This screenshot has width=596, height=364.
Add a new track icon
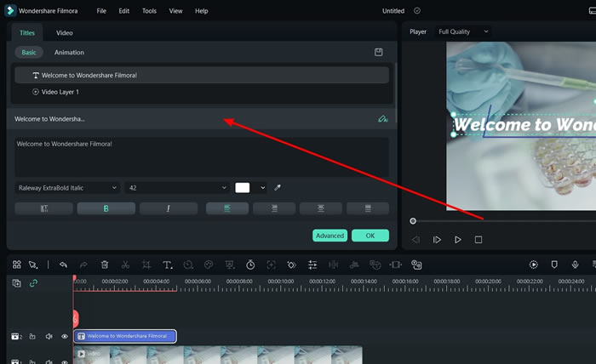tap(17, 283)
